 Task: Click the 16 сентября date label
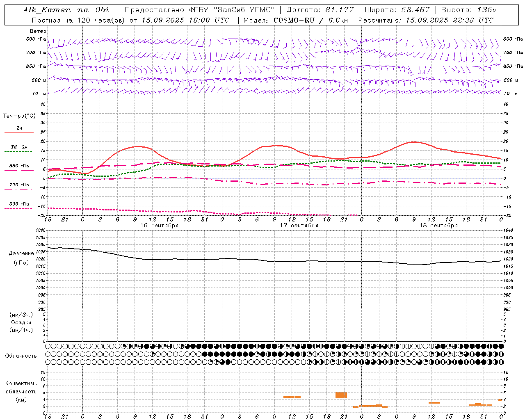[x=160, y=226]
